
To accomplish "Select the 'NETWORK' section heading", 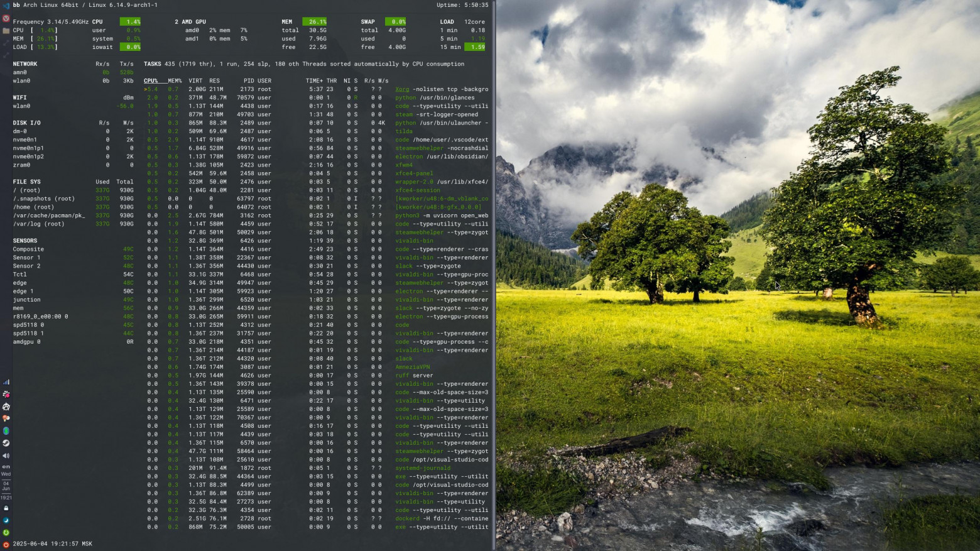I will tap(25, 64).
